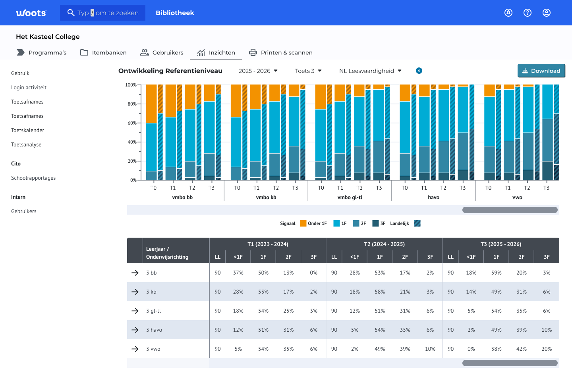This screenshot has width=572, height=392.
Task: Click the blue info icon beside Leesvaardigheid
Action: [x=419, y=71]
